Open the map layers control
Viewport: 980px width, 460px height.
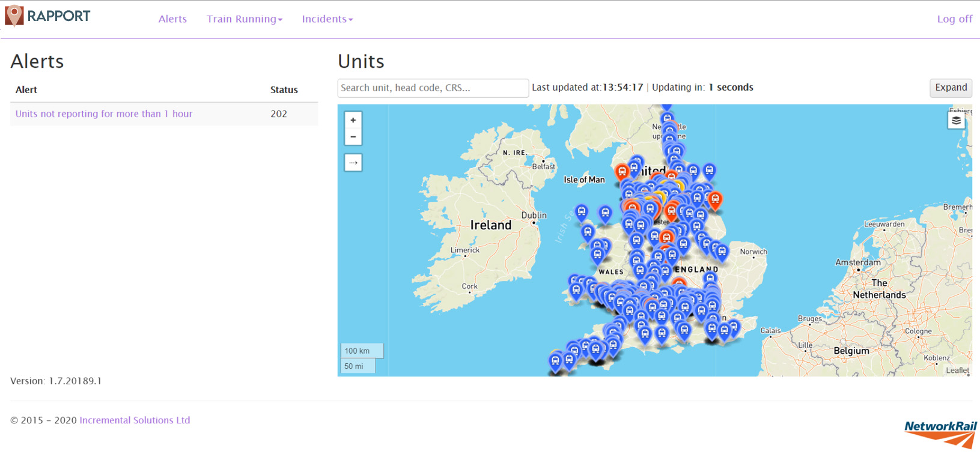click(956, 121)
